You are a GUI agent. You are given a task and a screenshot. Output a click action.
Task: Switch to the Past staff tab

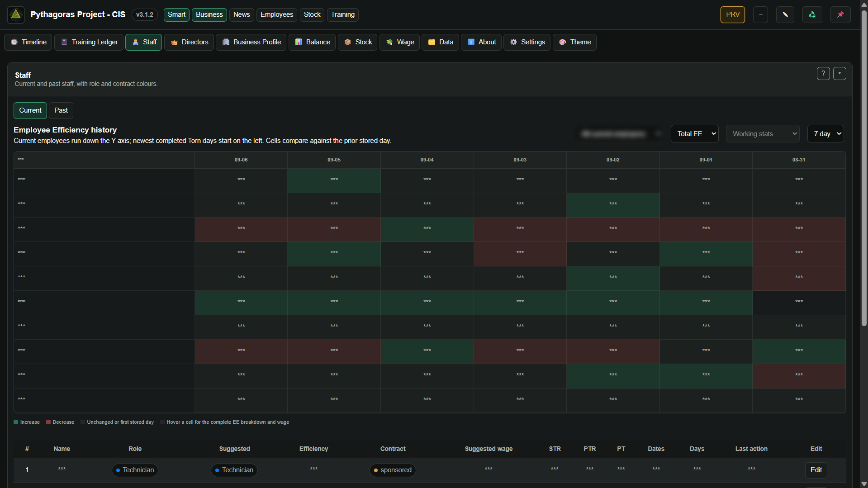tap(61, 110)
